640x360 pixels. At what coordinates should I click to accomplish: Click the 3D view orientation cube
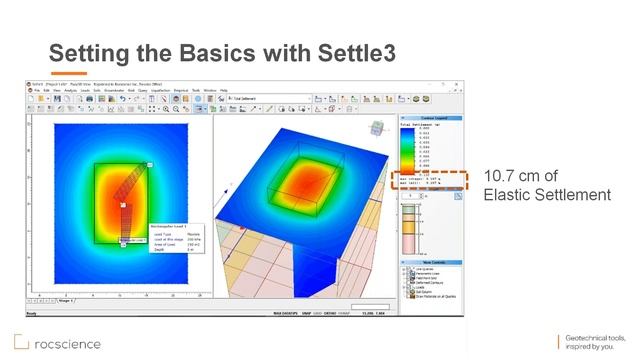tap(377, 128)
